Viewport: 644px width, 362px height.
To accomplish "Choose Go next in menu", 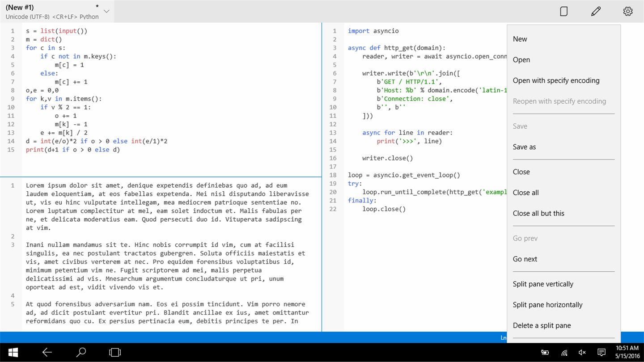I will [525, 259].
